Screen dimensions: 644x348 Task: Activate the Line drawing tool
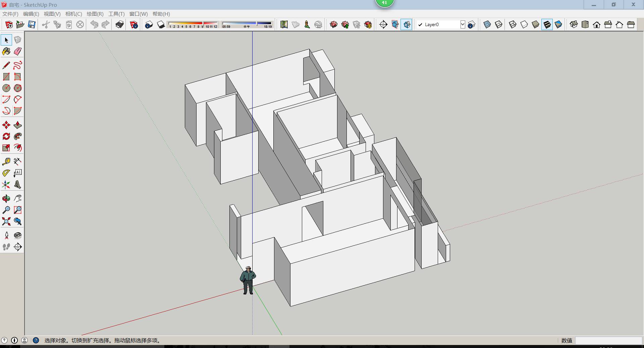(x=6, y=65)
